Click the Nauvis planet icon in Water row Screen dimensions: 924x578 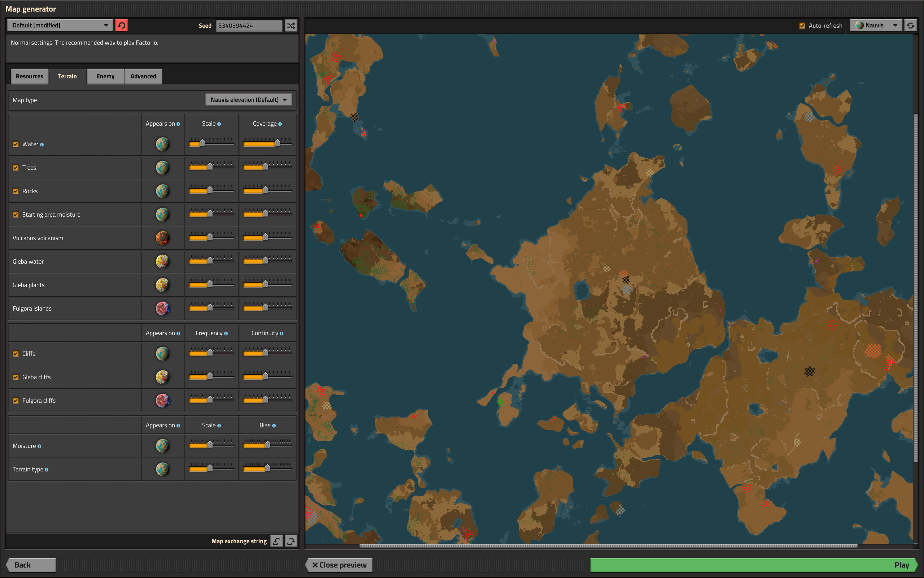coord(162,144)
